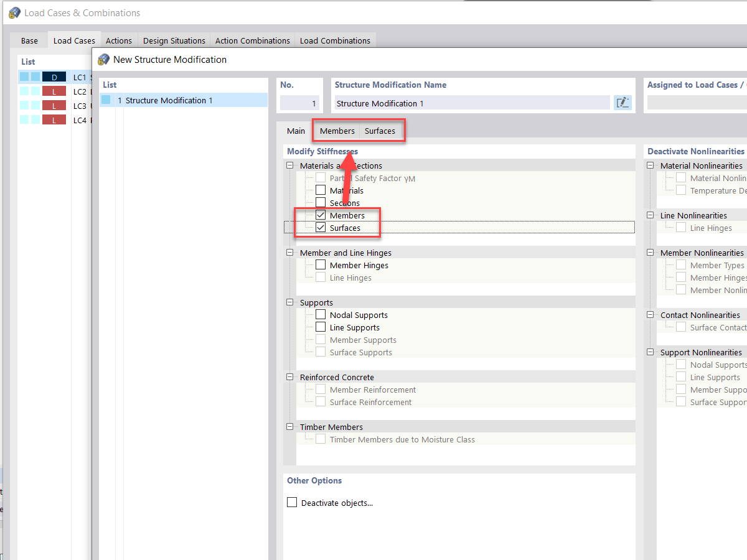Click the Member Types checkbox

click(x=681, y=265)
